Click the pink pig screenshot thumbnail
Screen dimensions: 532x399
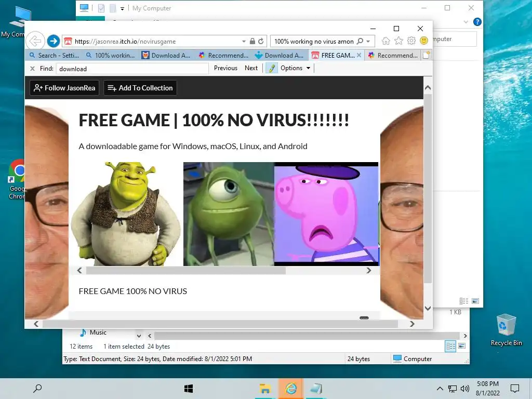tap(326, 214)
